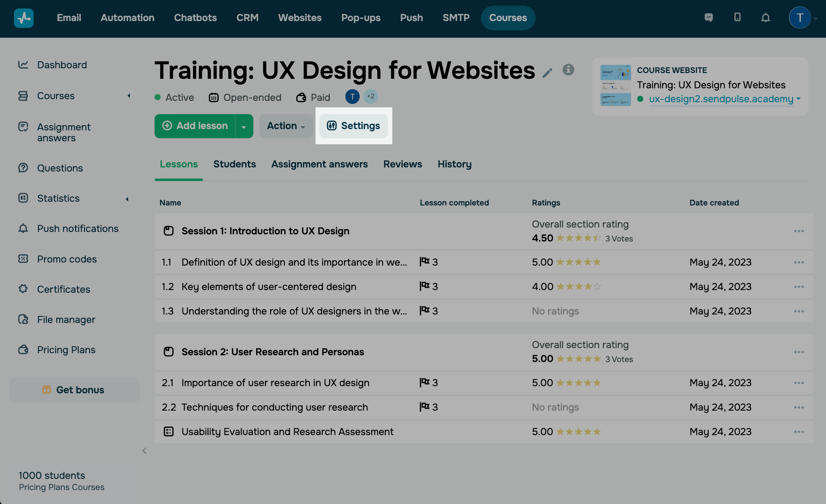This screenshot has width=826, height=504.
Task: Click the mobile device icon in header
Action: pyautogui.click(x=737, y=18)
